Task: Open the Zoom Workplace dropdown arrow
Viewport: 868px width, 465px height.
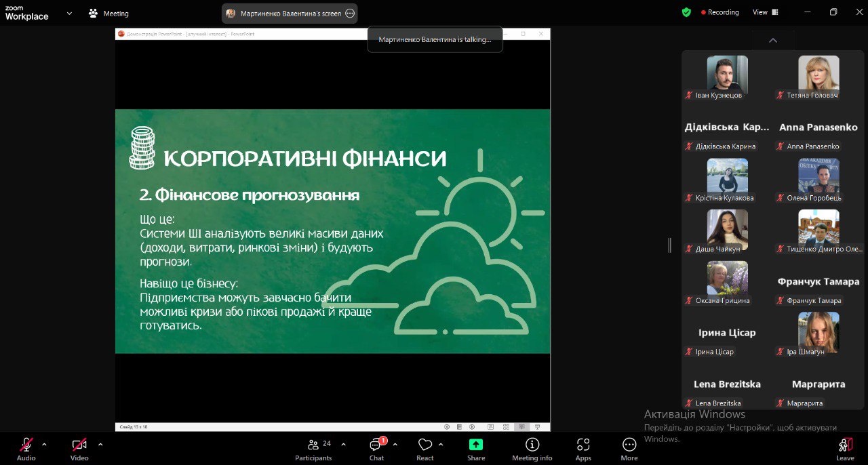Action: coord(69,13)
